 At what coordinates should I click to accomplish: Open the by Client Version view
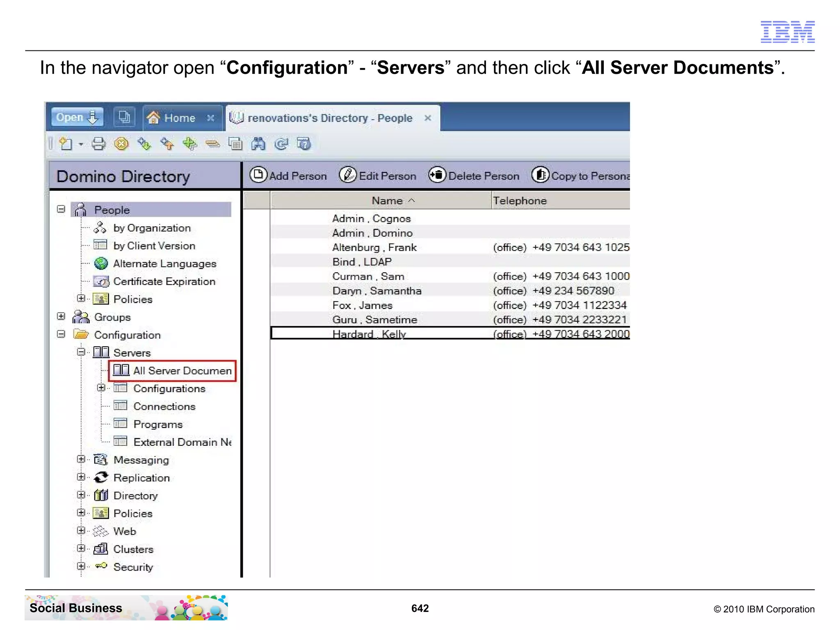point(154,246)
